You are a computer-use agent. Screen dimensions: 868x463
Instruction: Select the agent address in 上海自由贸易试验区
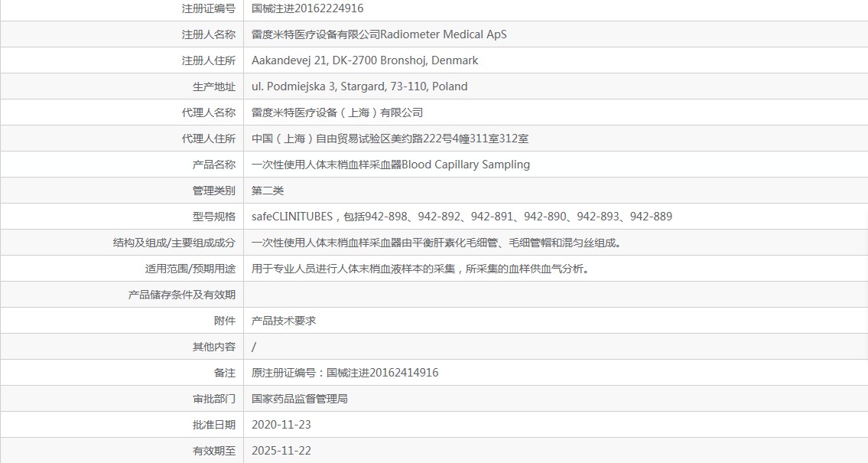pos(390,139)
